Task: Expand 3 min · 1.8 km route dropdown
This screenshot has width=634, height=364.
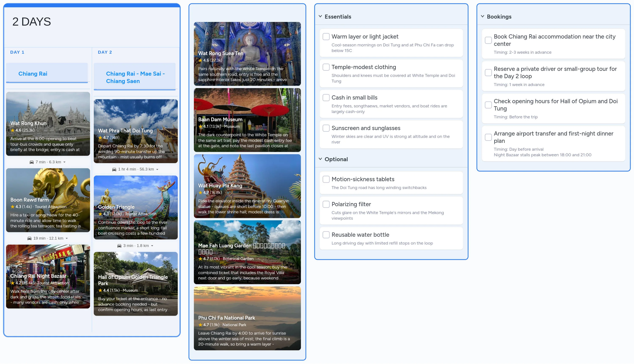Action: click(x=152, y=246)
